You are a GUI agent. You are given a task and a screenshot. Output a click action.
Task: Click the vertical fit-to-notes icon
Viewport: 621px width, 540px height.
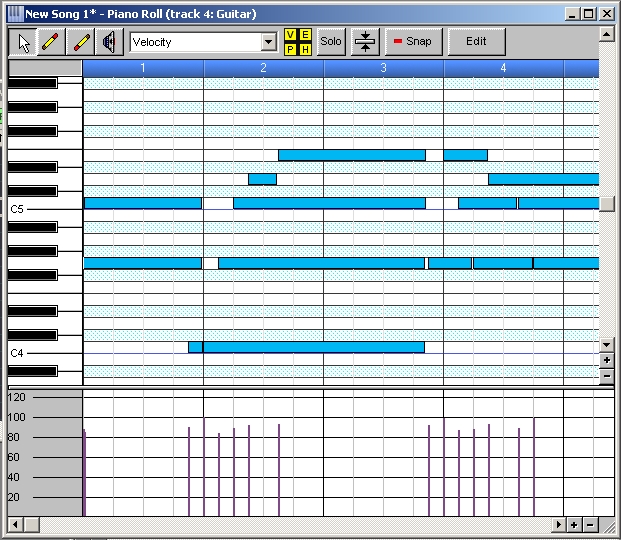[x=365, y=42]
